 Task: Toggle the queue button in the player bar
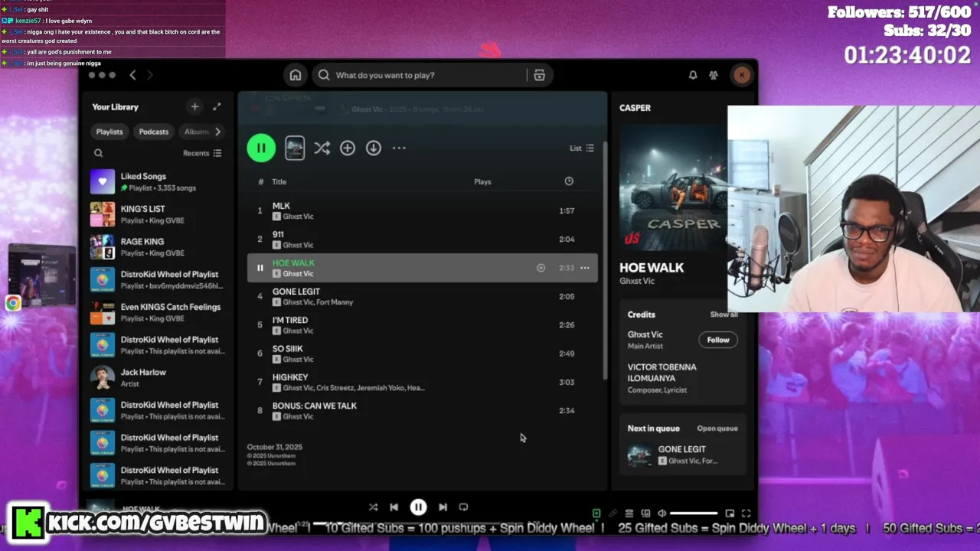click(629, 514)
